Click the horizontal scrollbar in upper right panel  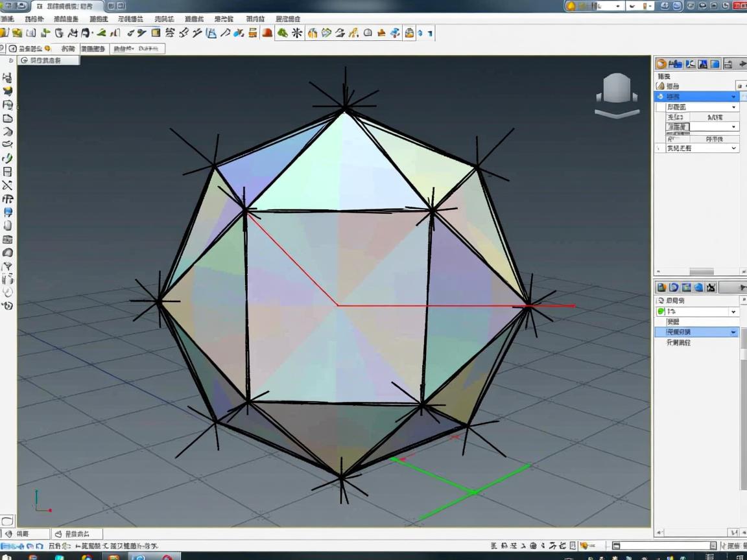[x=700, y=272]
